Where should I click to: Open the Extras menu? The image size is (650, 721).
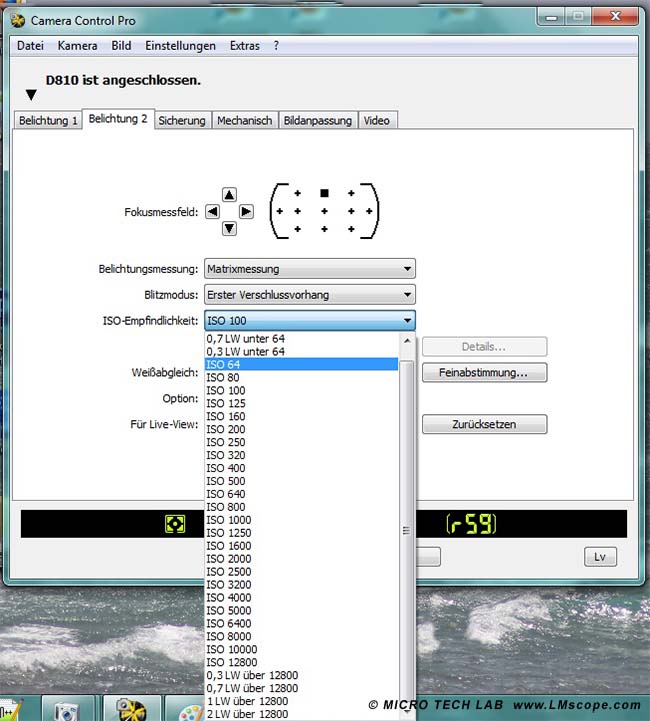click(245, 46)
